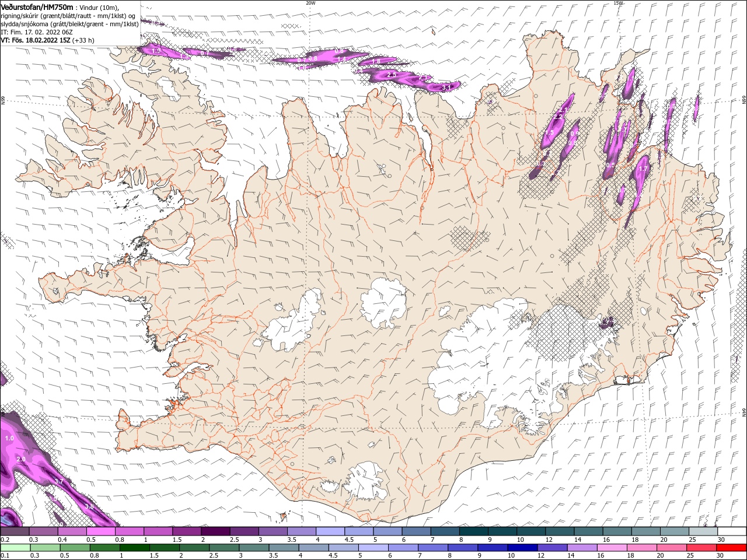
Task: Select the gray-green 3–3.5 swatch in lower legend
Action: tap(254, 548)
